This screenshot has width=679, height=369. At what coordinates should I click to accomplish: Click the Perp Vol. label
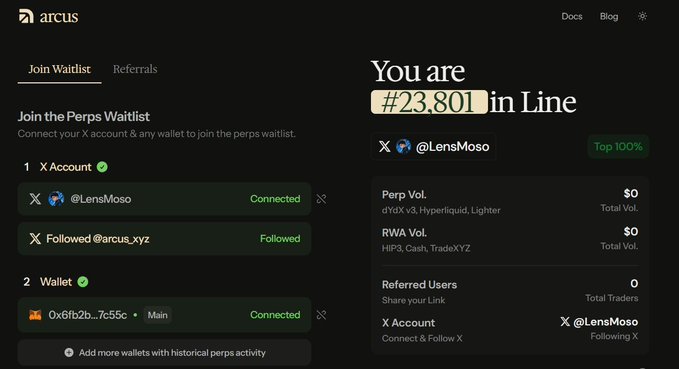tap(404, 195)
